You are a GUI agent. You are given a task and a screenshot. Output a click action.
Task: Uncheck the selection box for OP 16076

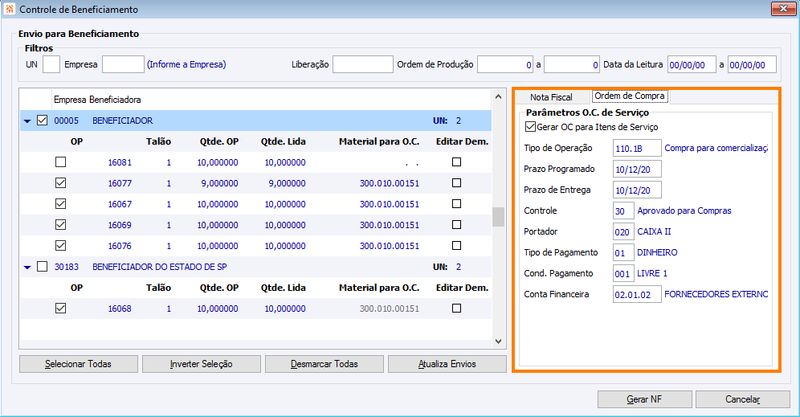61,246
